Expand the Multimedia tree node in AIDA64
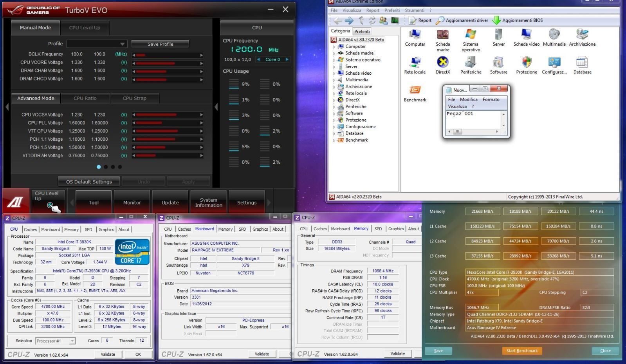 click(x=334, y=80)
